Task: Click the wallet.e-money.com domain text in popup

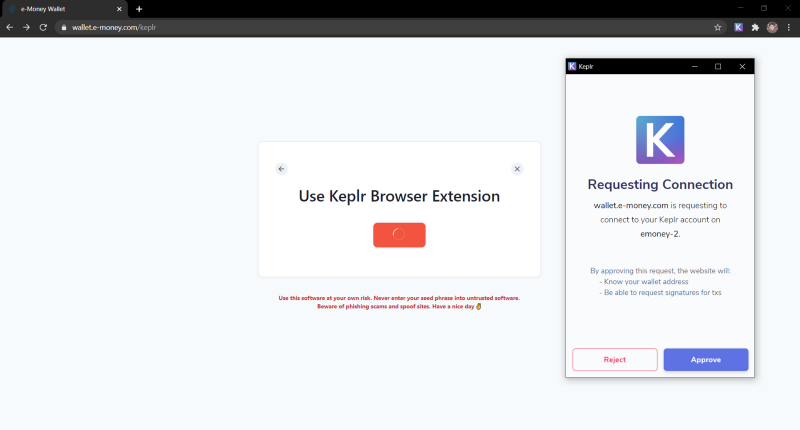Action: pyautogui.click(x=631, y=206)
